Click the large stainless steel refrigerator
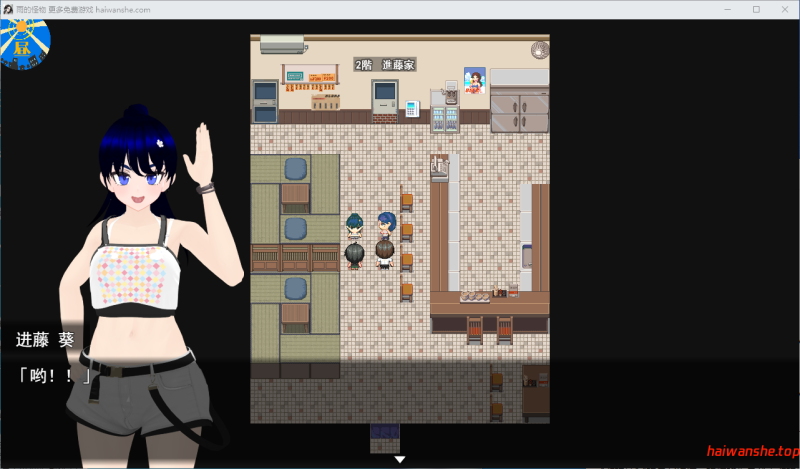The width and height of the screenshot is (800, 469). [x=519, y=101]
